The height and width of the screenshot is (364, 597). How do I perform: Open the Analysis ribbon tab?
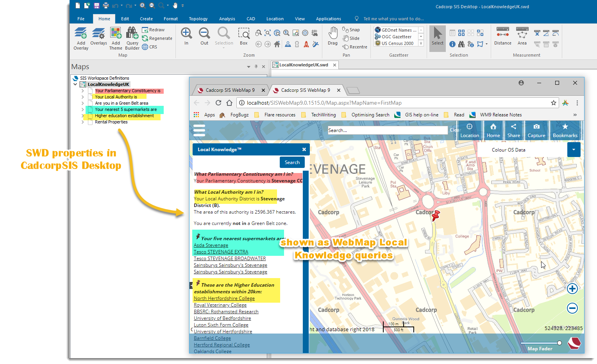[227, 19]
